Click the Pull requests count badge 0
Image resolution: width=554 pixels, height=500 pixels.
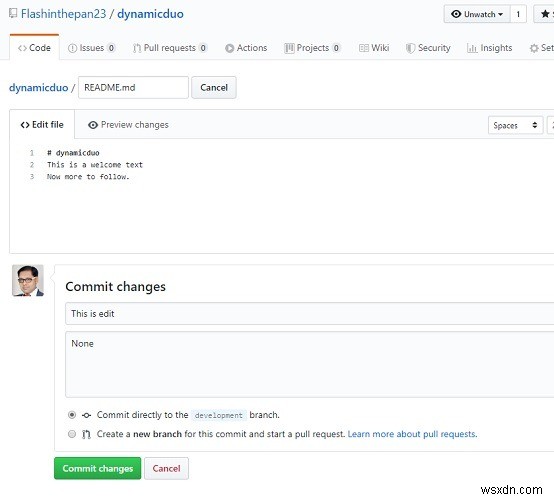pyautogui.click(x=203, y=48)
